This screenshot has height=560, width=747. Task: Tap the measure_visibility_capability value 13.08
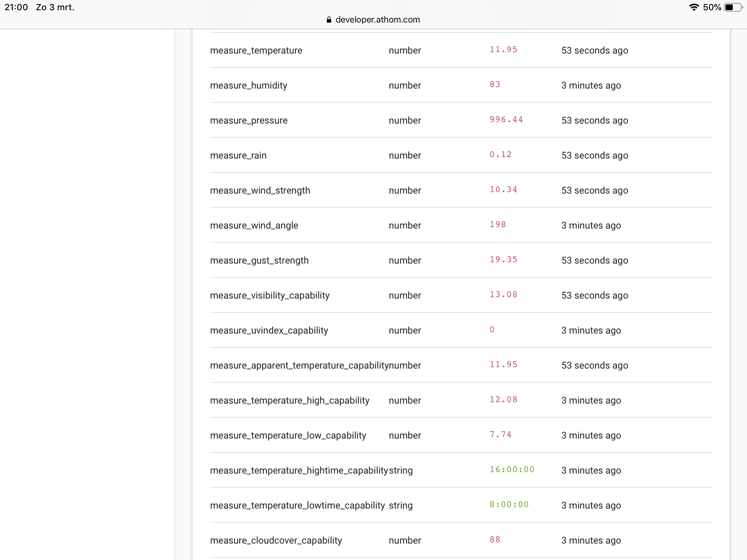pos(503,295)
